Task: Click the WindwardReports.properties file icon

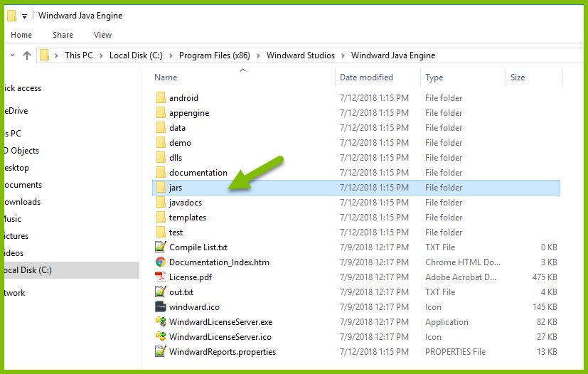Action: point(161,351)
